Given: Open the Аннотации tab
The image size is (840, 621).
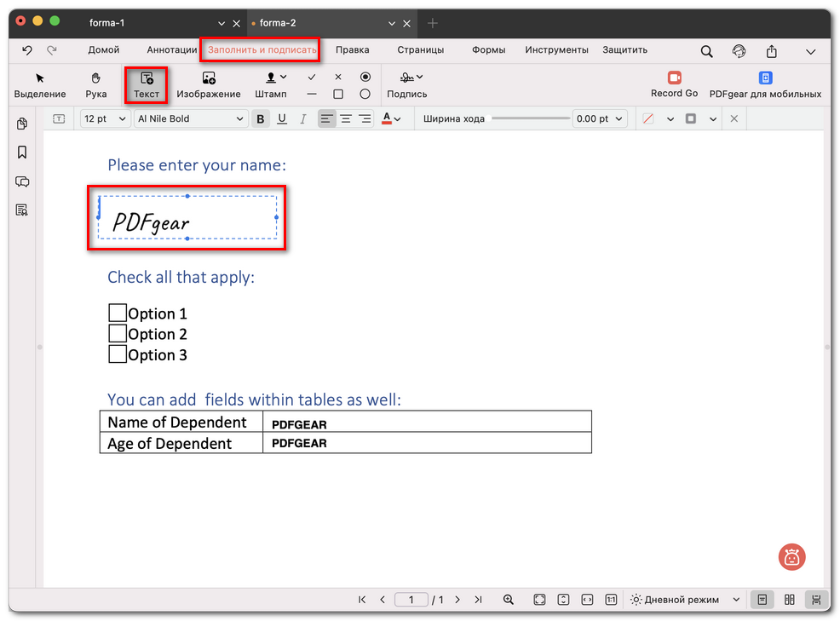Looking at the screenshot, I should (171, 50).
